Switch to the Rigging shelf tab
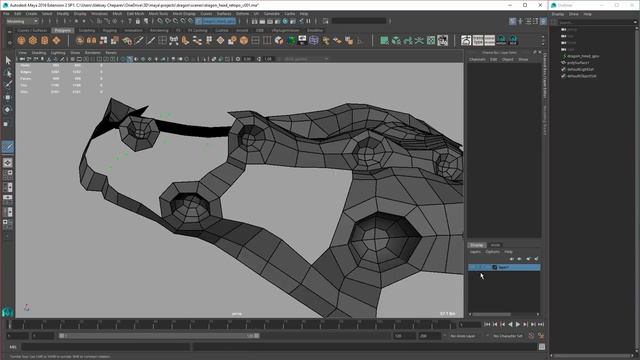This screenshot has height=360, width=640. (x=109, y=30)
